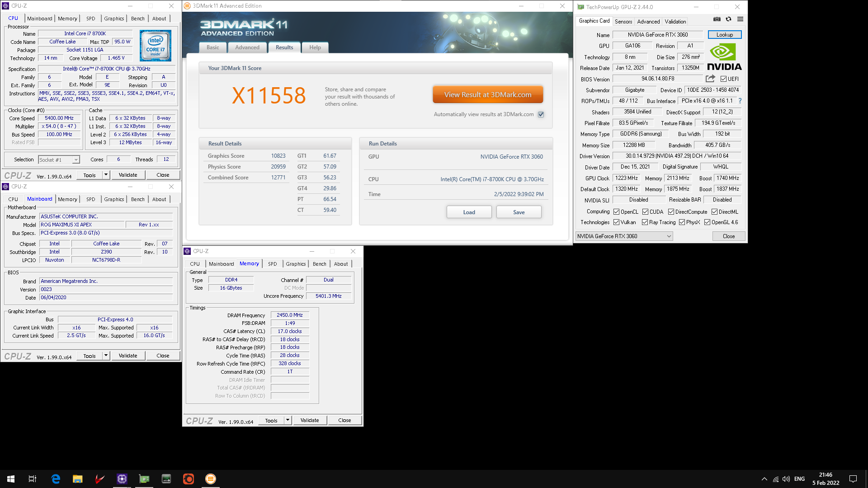Open the Validation tab in GPU-Z
Screen dimensions: 868x488
click(x=675, y=22)
